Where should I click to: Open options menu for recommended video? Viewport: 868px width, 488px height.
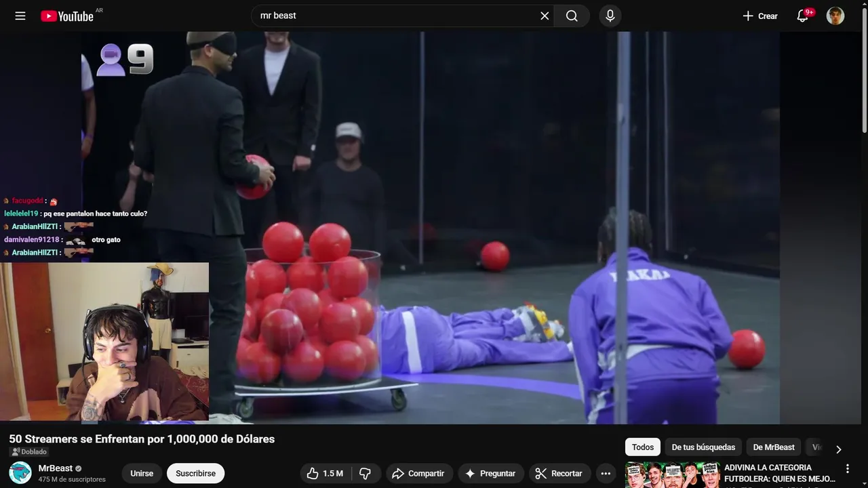pyautogui.click(x=847, y=468)
